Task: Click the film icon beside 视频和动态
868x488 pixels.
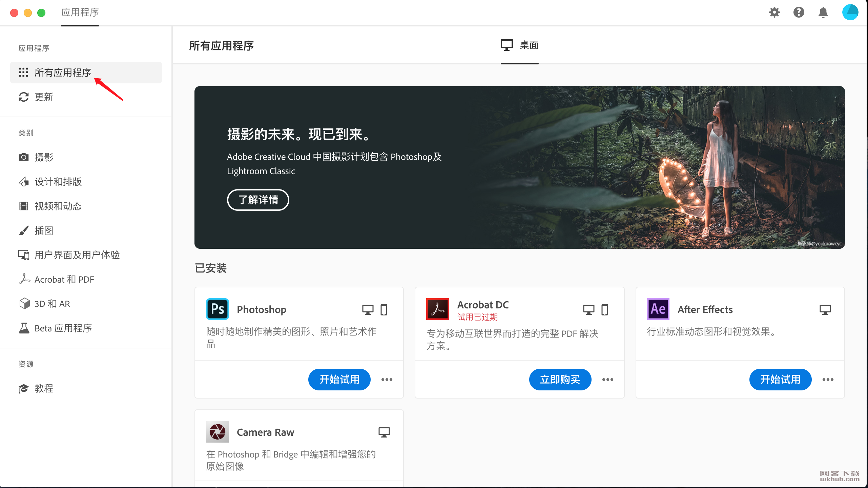Action: tap(23, 206)
